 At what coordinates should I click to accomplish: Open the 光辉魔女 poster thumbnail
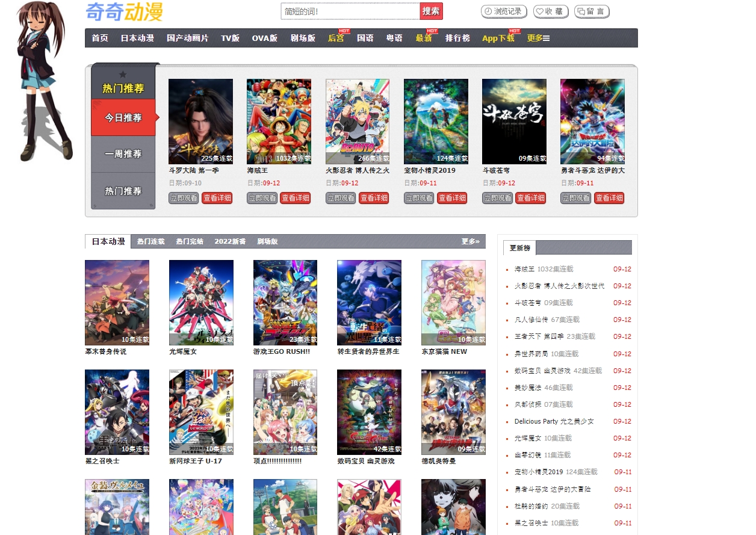tap(201, 302)
